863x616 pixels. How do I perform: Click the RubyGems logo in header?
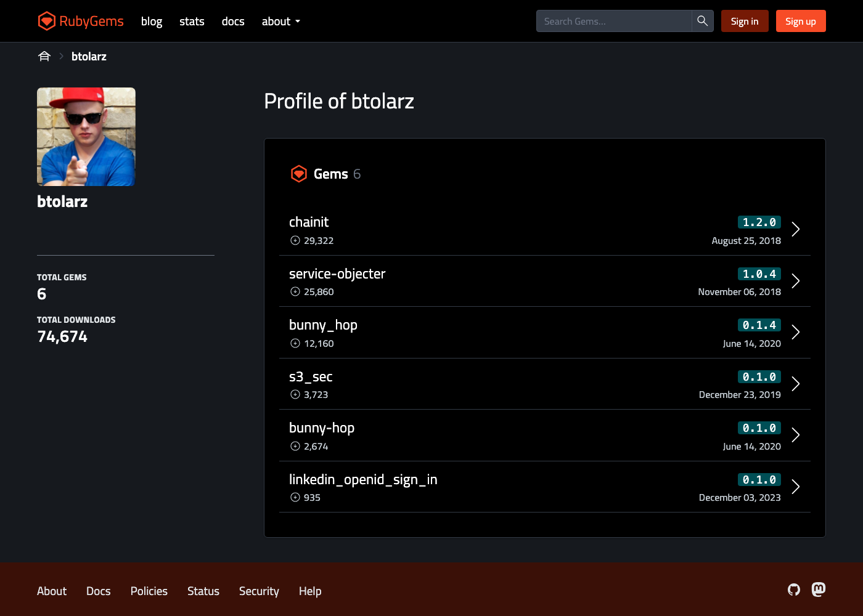[81, 21]
